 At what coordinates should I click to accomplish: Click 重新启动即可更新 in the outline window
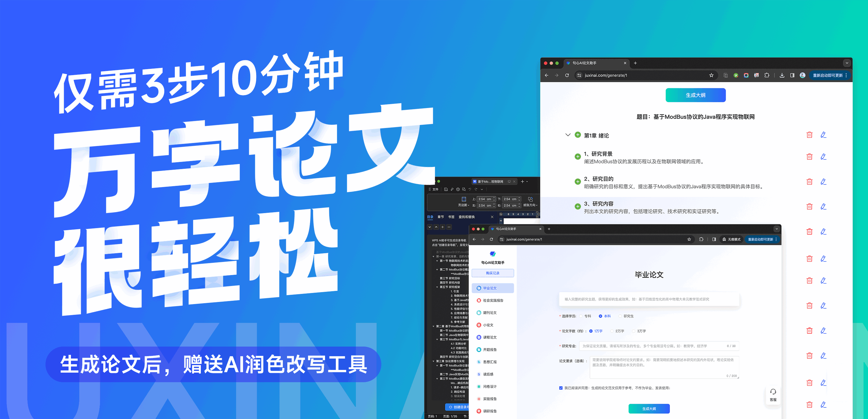829,75
